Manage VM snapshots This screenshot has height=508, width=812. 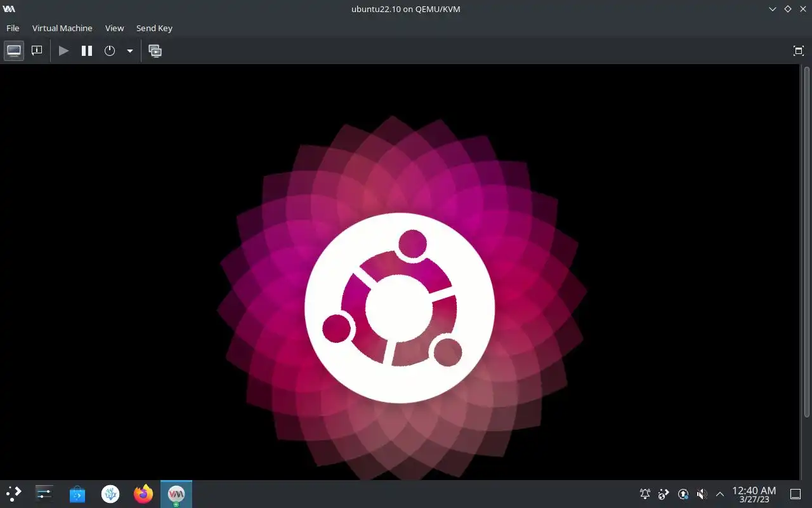155,51
